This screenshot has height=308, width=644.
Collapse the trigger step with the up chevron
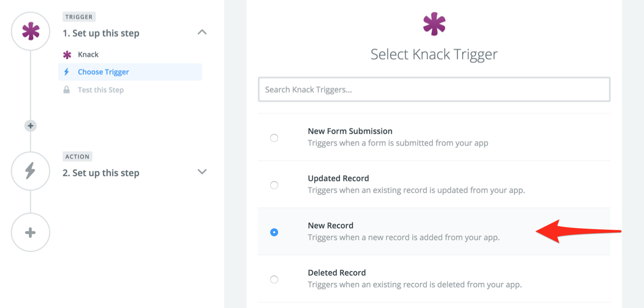202,32
